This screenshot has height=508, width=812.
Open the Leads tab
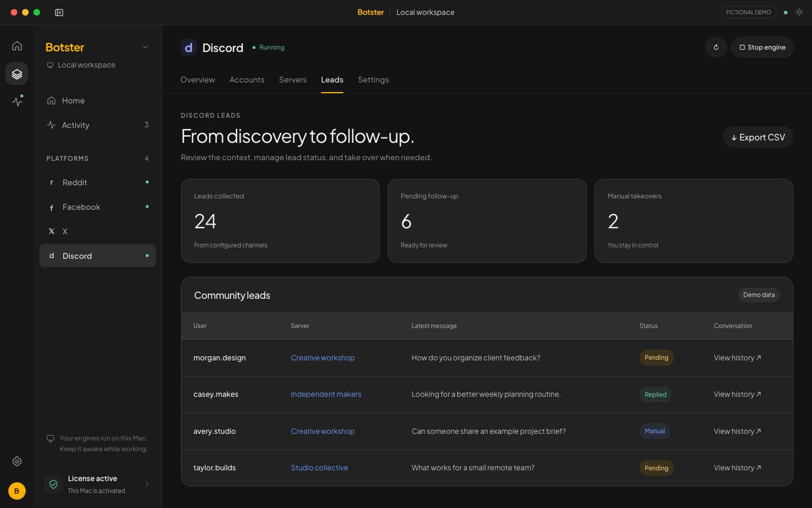click(x=332, y=79)
